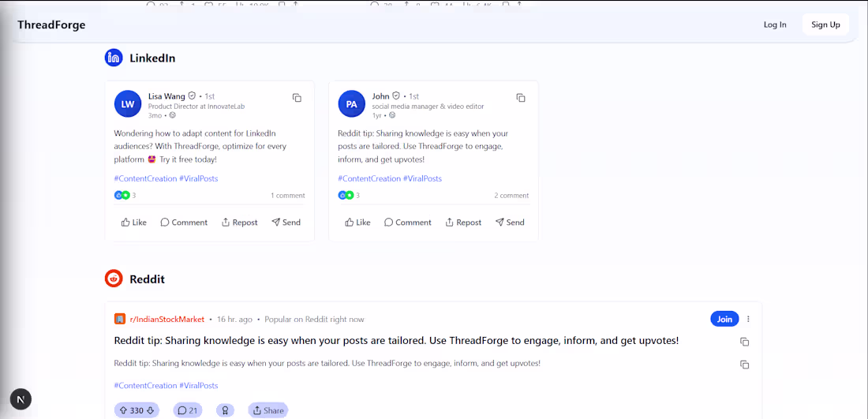Open the Reddit post three-dot menu
The height and width of the screenshot is (419, 868).
pyautogui.click(x=748, y=319)
